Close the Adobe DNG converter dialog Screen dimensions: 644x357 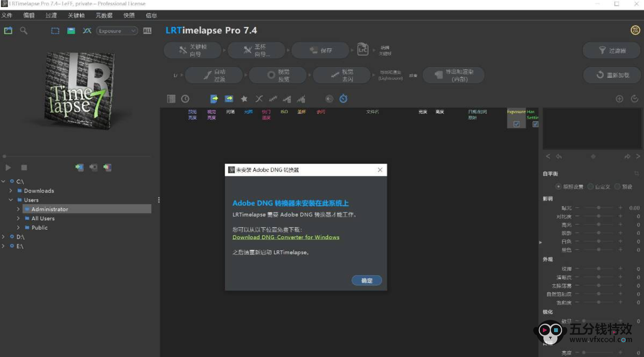click(x=380, y=170)
